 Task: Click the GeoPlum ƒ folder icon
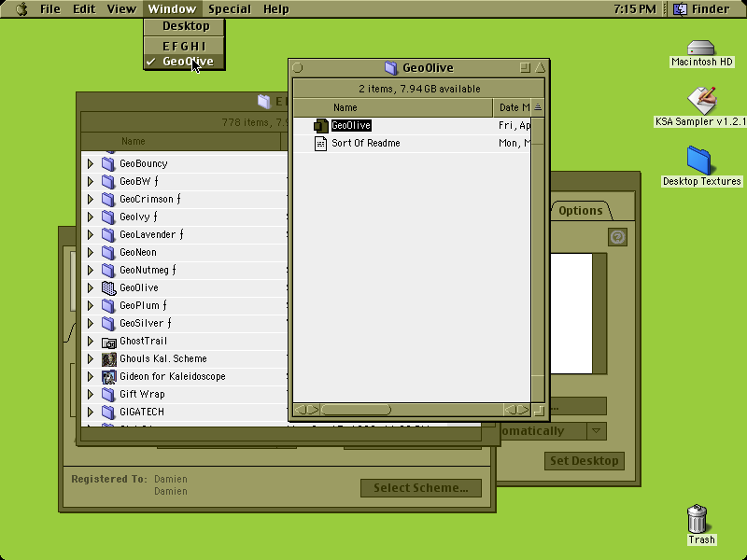(x=108, y=306)
